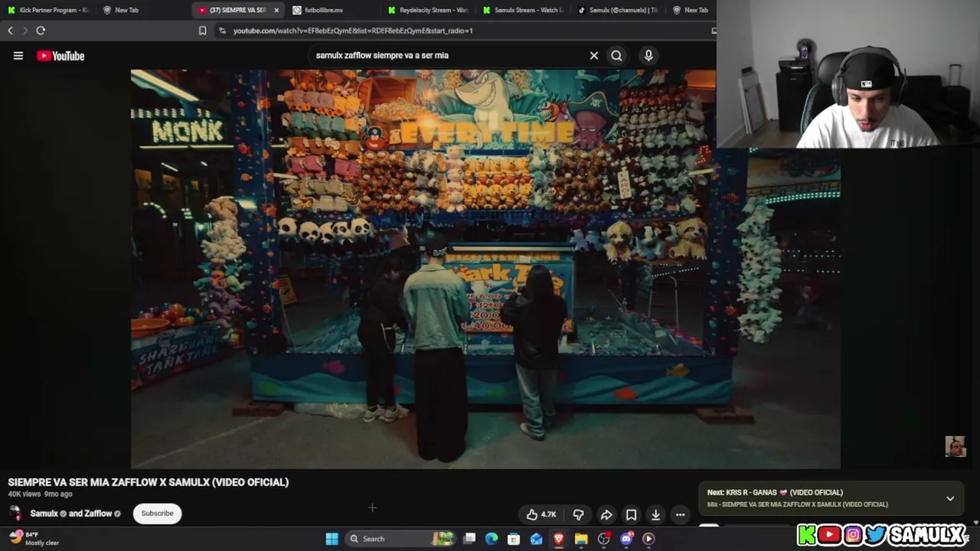
Task: Switch to the New Tab beside Kick Partner
Action: [126, 10]
